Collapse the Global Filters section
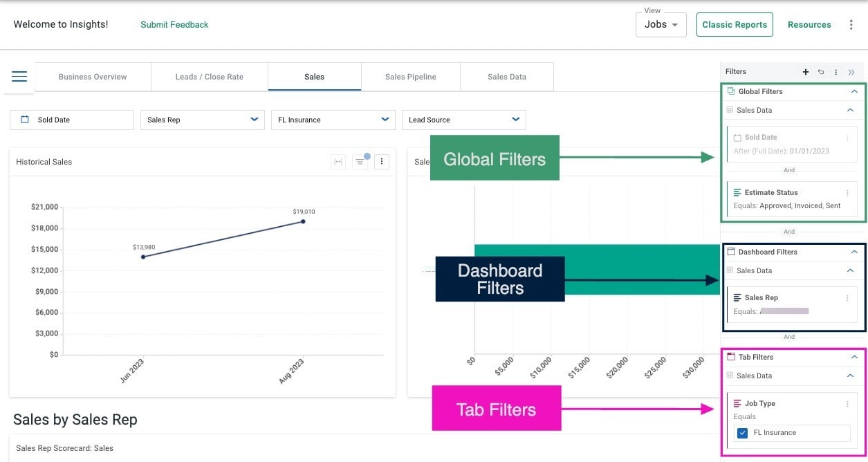 click(x=854, y=91)
